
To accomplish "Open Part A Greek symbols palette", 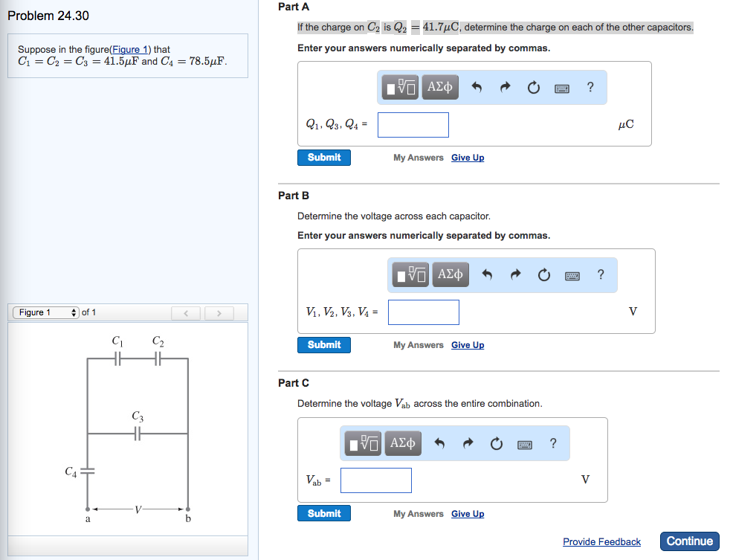I will point(440,87).
